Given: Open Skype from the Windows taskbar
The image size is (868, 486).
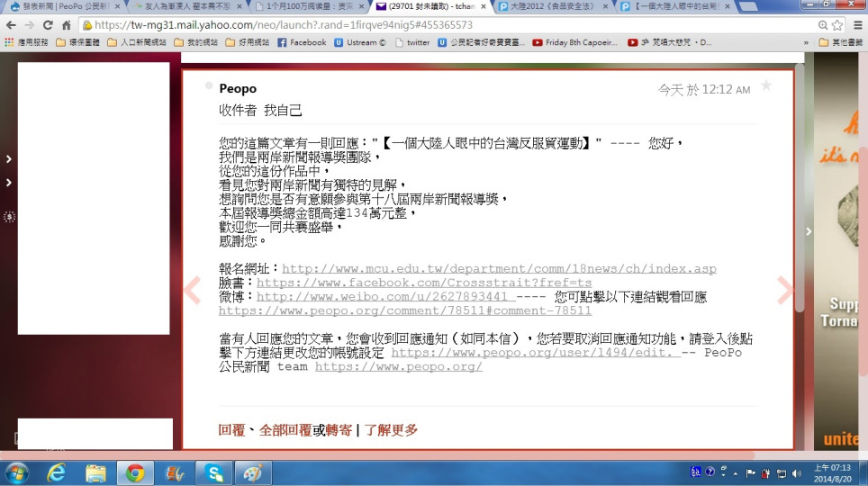Looking at the screenshot, I should [x=214, y=472].
